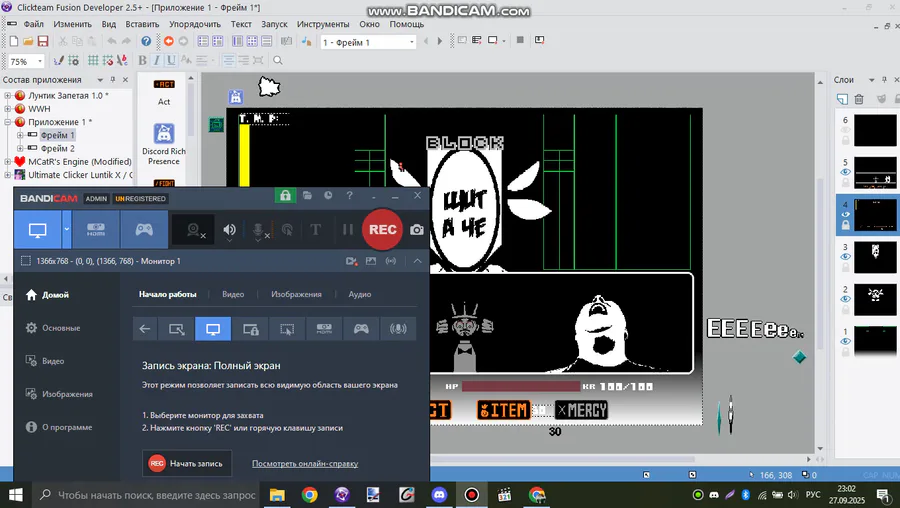Open Bandicam output folder icon
Screen dimensions: 900x508
coord(308,196)
